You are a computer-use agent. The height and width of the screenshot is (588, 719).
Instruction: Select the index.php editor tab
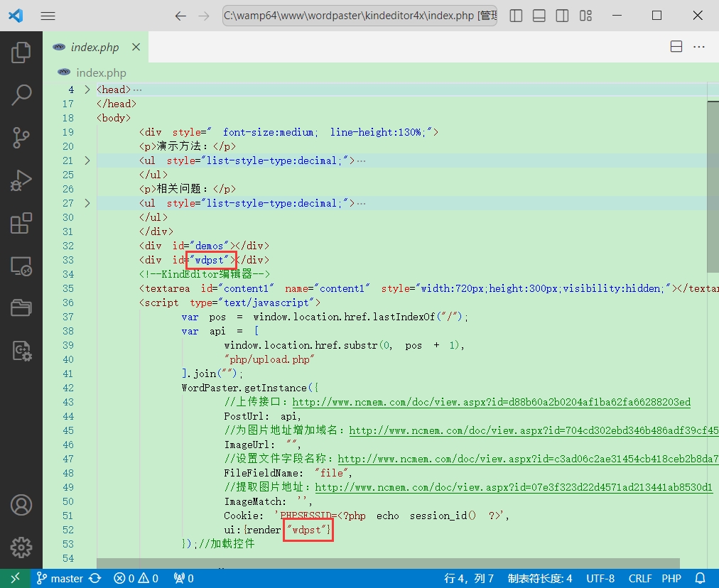[x=95, y=48]
